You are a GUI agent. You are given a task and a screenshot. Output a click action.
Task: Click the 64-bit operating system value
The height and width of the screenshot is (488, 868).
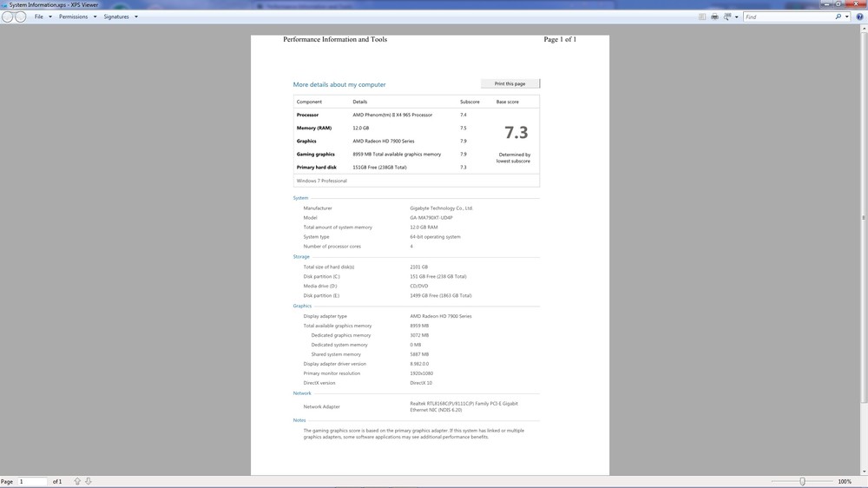(435, 237)
